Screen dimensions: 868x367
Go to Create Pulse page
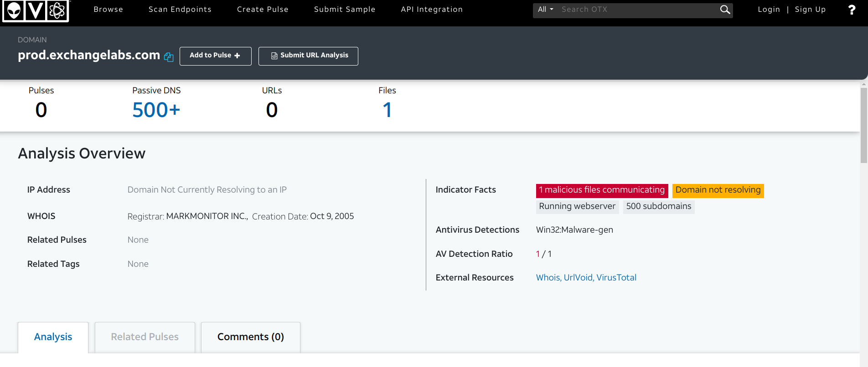coord(263,10)
